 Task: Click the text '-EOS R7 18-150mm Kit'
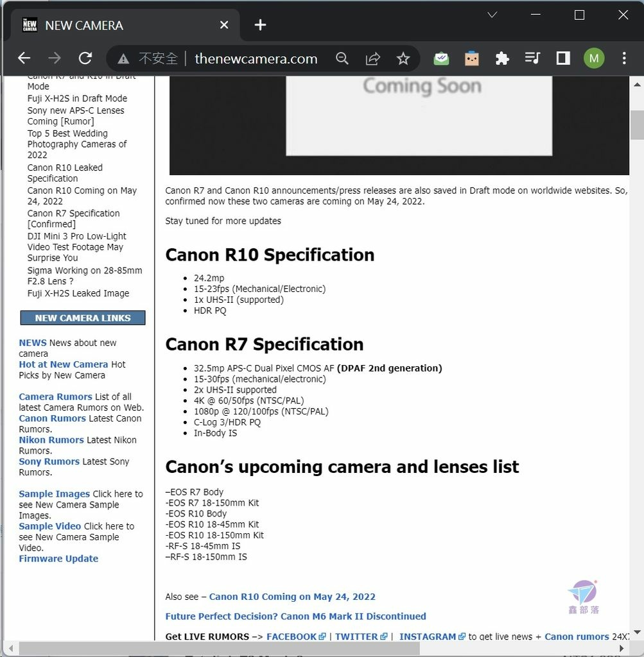[x=212, y=503]
